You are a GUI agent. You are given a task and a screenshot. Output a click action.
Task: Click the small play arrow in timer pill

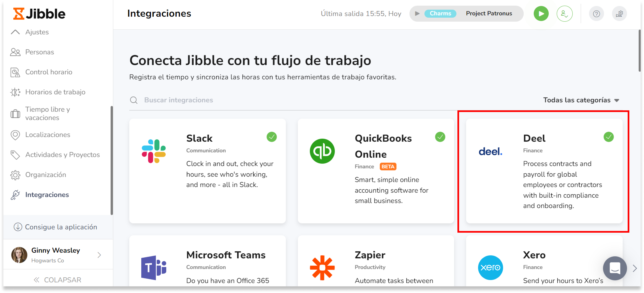(x=417, y=13)
